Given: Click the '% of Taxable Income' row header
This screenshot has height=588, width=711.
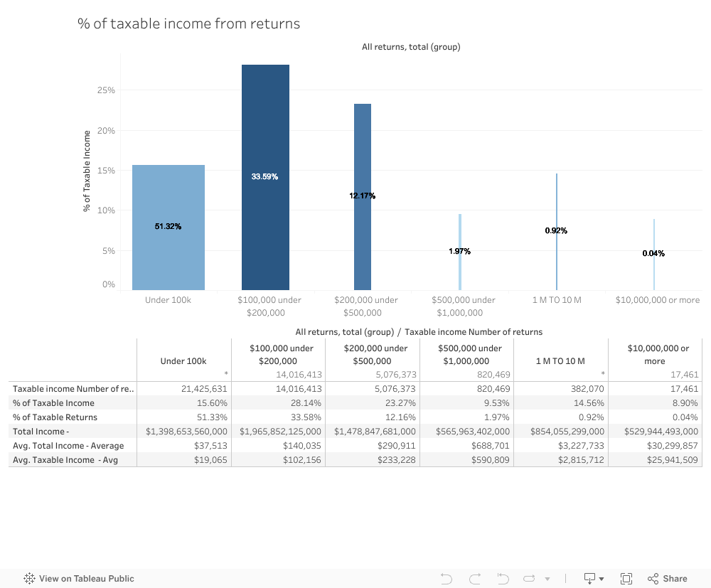Looking at the screenshot, I should pos(53,402).
